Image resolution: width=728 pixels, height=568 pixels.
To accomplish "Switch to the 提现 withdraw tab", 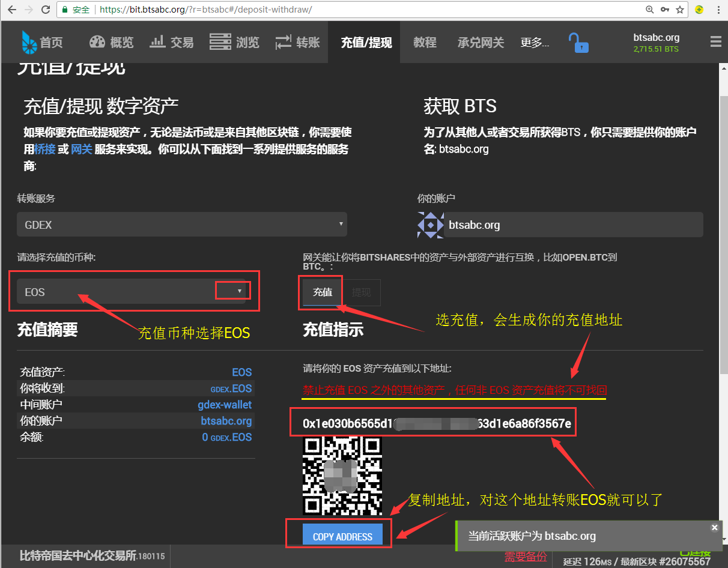I will pyautogui.click(x=362, y=292).
